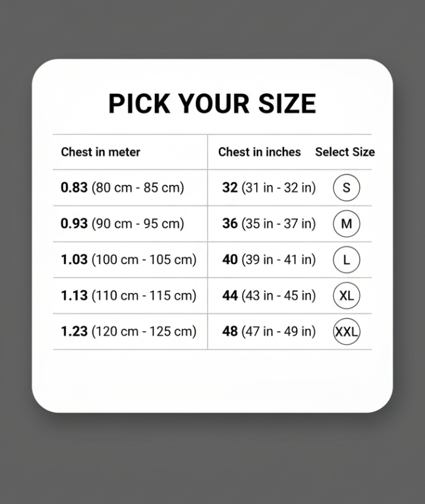
Task: Dismiss the size chart via gray backdrop
Action: click(212, 460)
